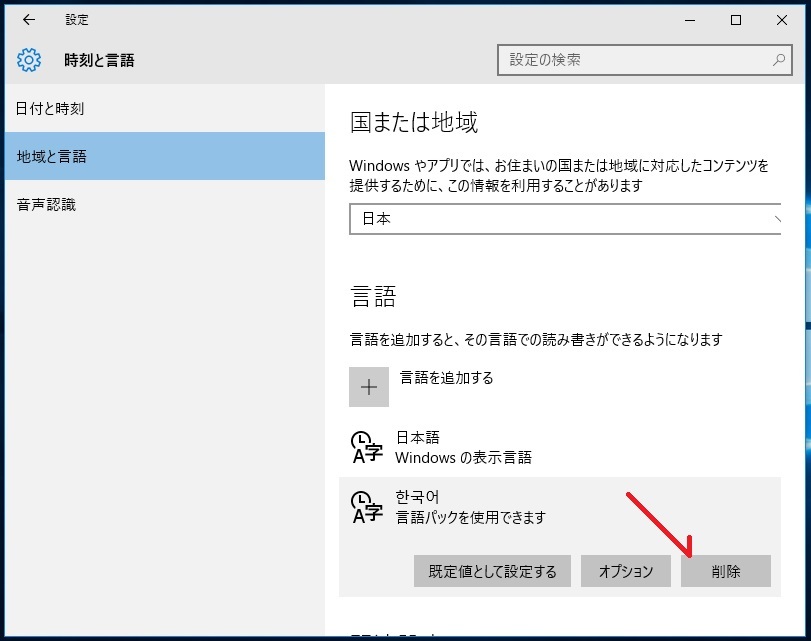
Task: Click the 日本語 language icon
Action: (x=367, y=447)
